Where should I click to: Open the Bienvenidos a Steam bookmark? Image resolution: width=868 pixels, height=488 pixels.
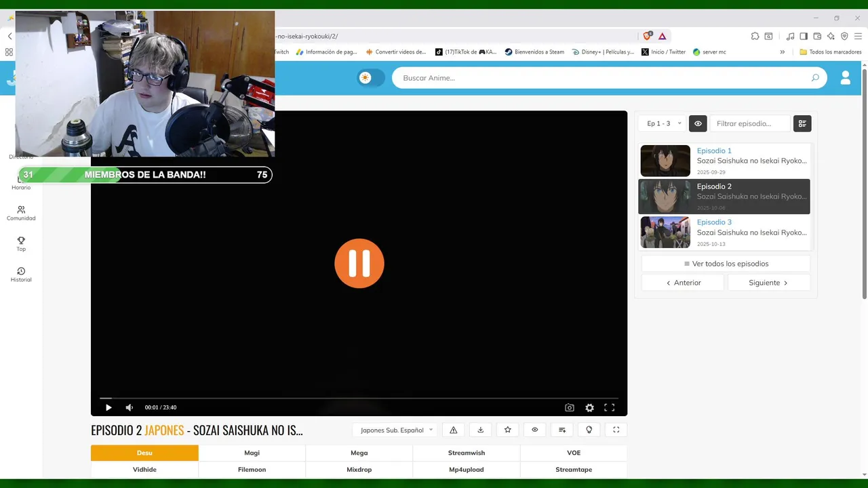click(534, 52)
